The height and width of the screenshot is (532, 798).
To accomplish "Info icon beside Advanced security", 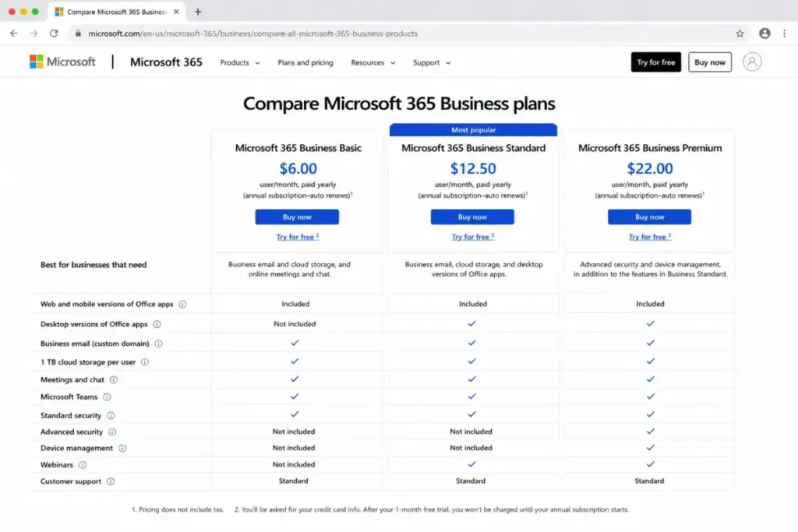I will 112,432.
